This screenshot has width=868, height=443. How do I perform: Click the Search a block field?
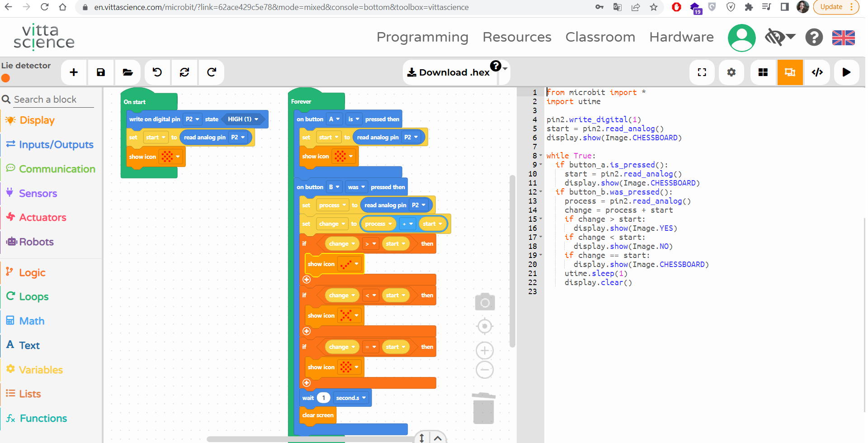[53, 100]
